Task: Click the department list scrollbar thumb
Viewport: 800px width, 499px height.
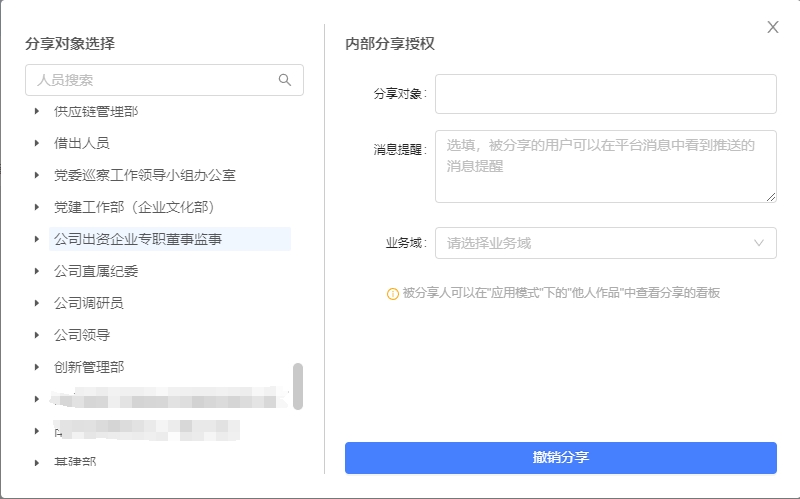Action: point(298,386)
